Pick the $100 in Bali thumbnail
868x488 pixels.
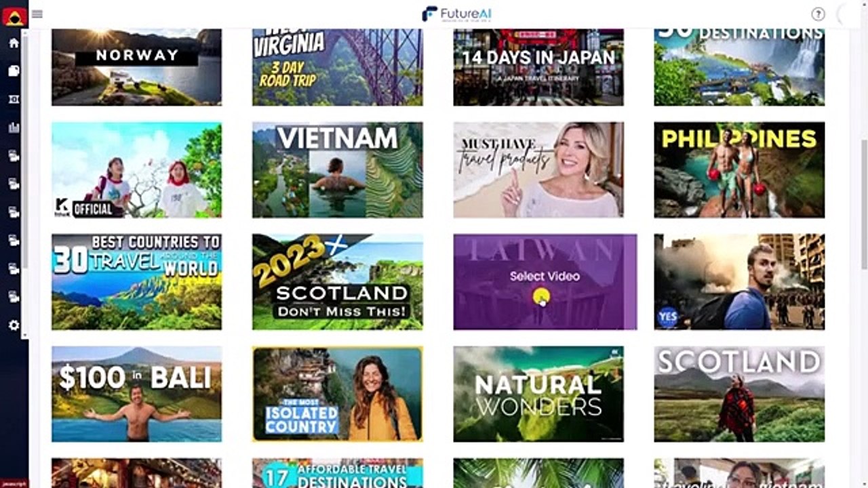(136, 394)
